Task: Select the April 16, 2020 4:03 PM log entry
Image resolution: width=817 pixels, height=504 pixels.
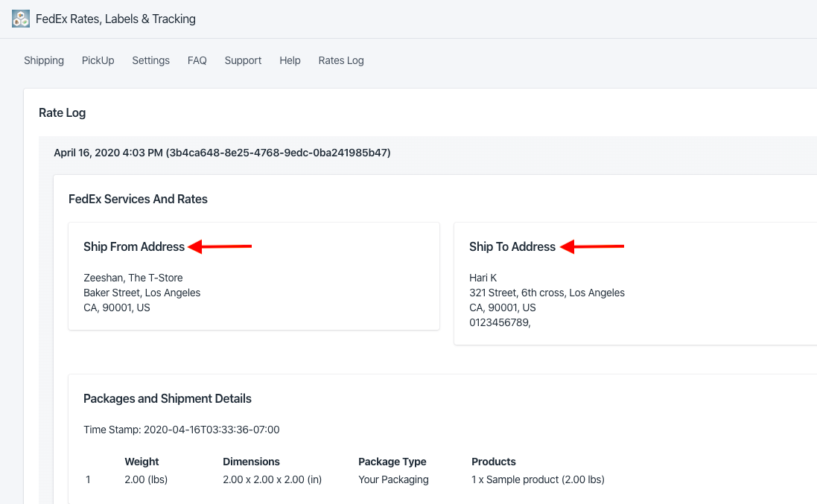Action: pyautogui.click(x=222, y=153)
